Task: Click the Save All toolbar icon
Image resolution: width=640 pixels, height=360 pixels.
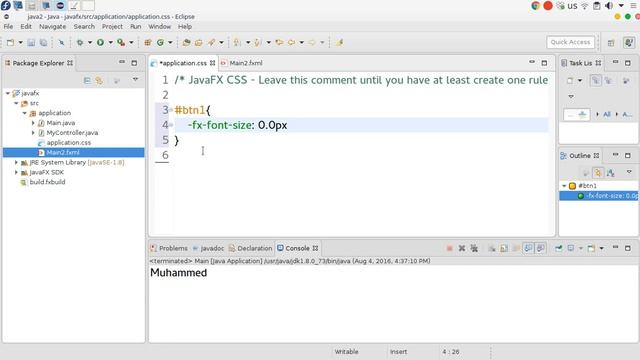Action: 43,42
